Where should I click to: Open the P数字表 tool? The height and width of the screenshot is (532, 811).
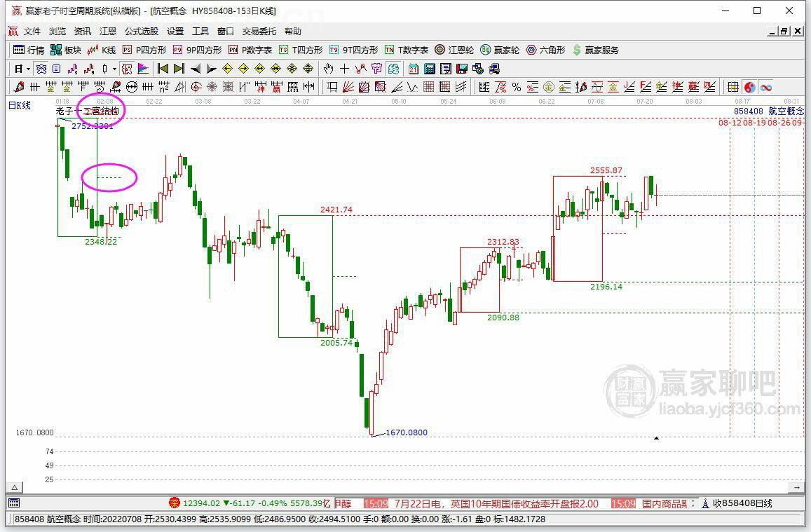[x=250, y=50]
